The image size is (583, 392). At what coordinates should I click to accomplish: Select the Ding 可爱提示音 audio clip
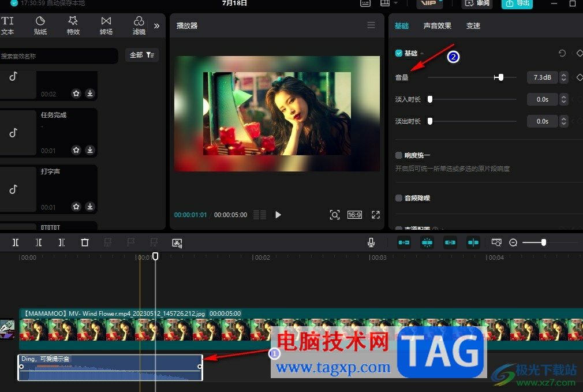[x=110, y=368]
